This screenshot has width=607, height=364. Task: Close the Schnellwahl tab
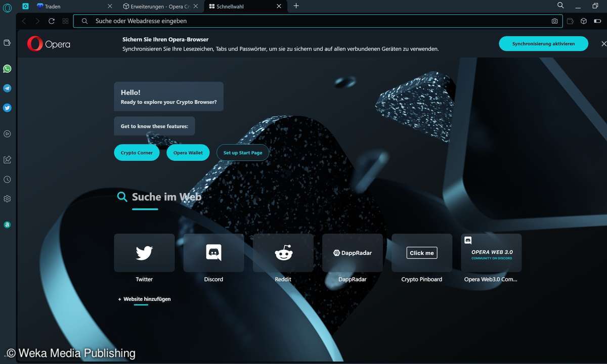coord(279,6)
